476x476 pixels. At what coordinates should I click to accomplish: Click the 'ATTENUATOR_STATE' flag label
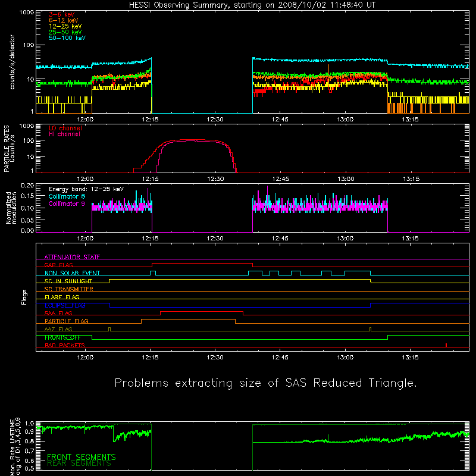point(72,257)
